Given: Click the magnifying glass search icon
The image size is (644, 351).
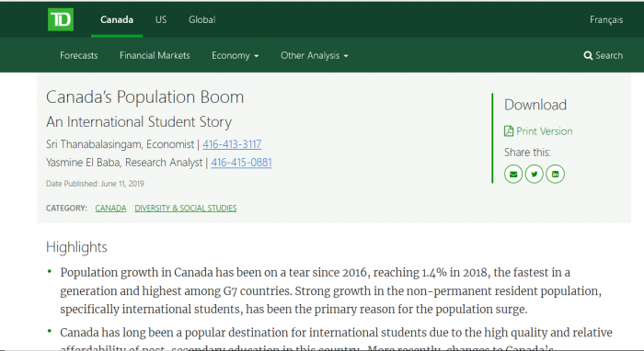Looking at the screenshot, I should coord(588,55).
